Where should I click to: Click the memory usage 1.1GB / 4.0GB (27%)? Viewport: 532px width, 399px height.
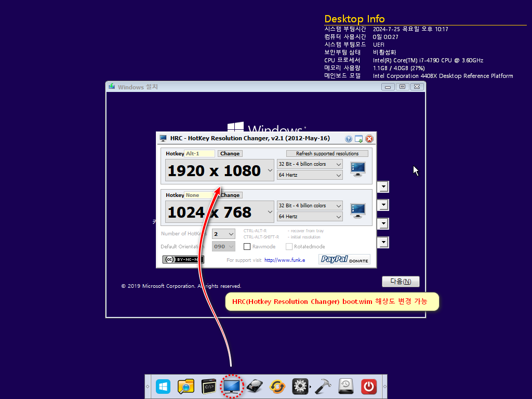click(x=399, y=68)
